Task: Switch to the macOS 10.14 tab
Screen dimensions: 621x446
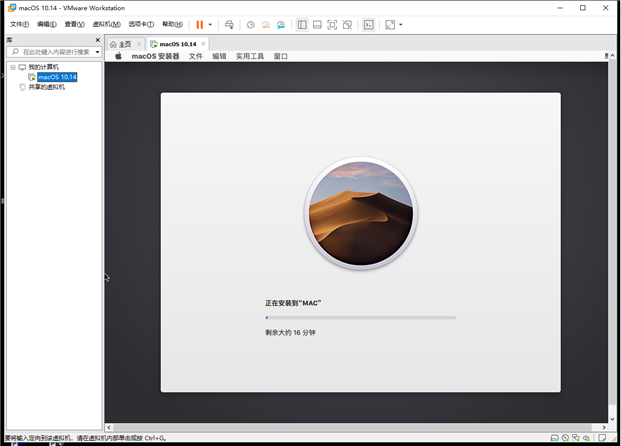Action: tap(178, 44)
